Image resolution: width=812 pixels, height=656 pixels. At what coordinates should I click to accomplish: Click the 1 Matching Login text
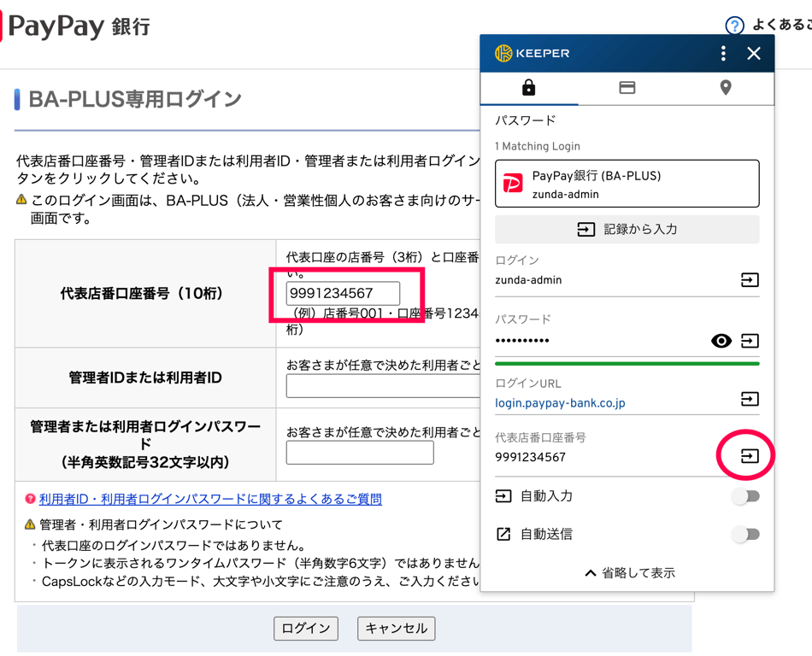click(x=538, y=146)
